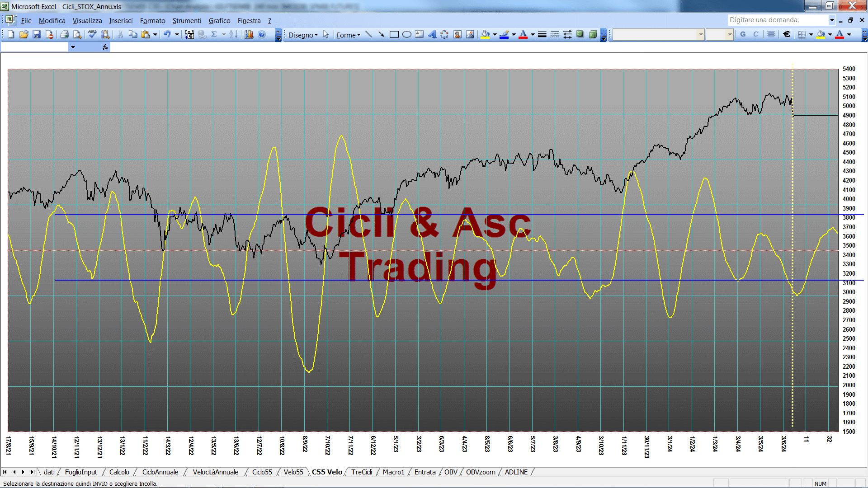This screenshot has width=868, height=488.
Task: Toggle Bold (G) formatting
Action: click(x=743, y=34)
